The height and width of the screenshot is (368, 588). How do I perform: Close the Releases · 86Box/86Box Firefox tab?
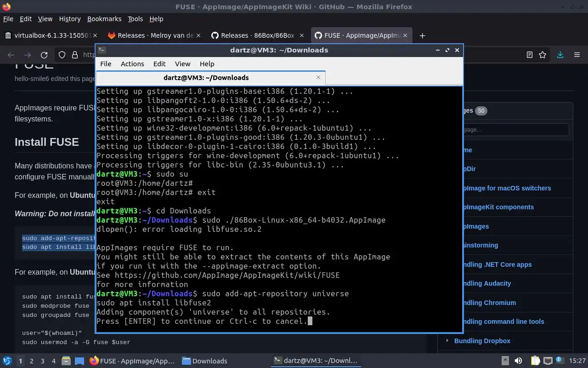301,35
